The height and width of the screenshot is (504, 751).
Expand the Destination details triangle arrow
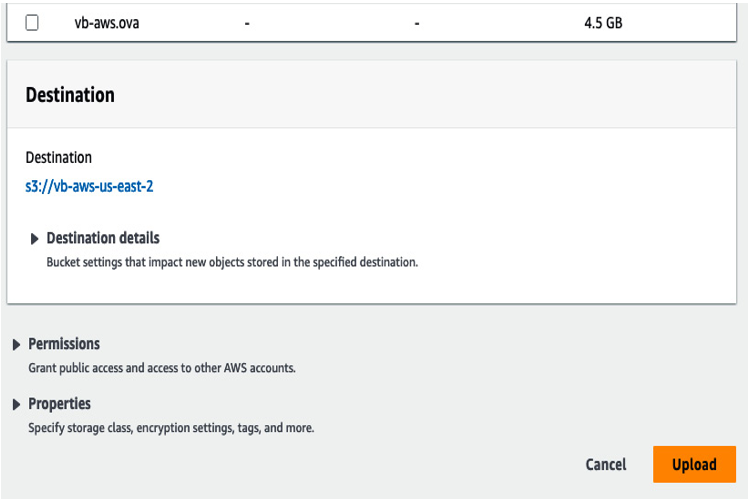34,239
